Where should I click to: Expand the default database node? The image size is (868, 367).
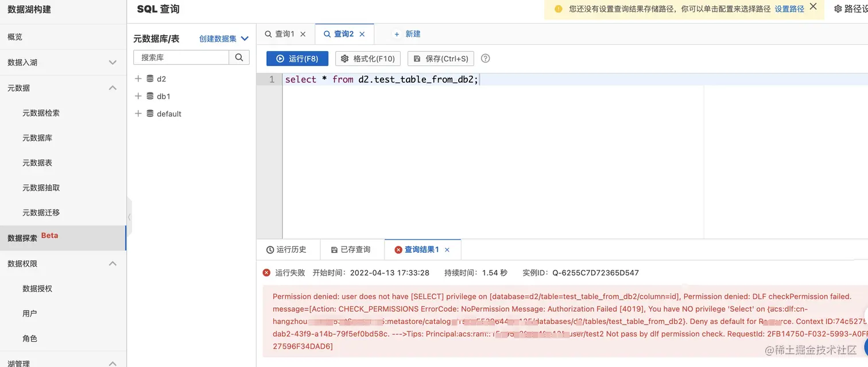[x=138, y=114]
